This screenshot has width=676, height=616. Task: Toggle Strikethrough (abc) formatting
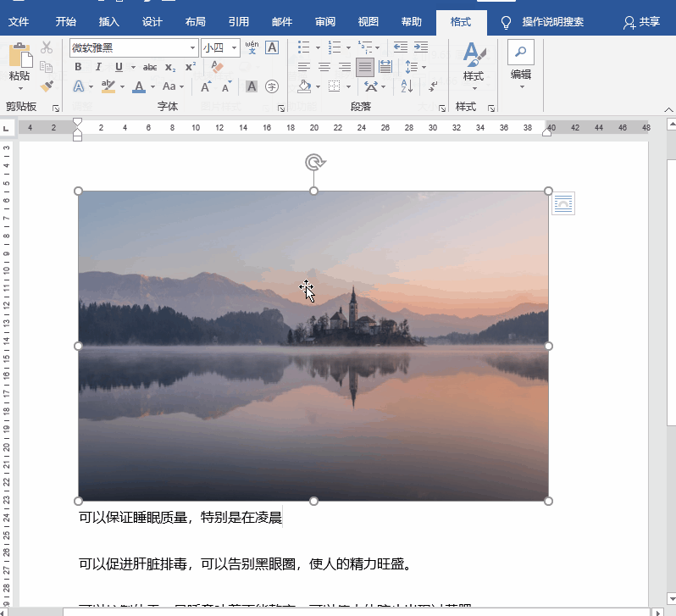pyautogui.click(x=150, y=67)
